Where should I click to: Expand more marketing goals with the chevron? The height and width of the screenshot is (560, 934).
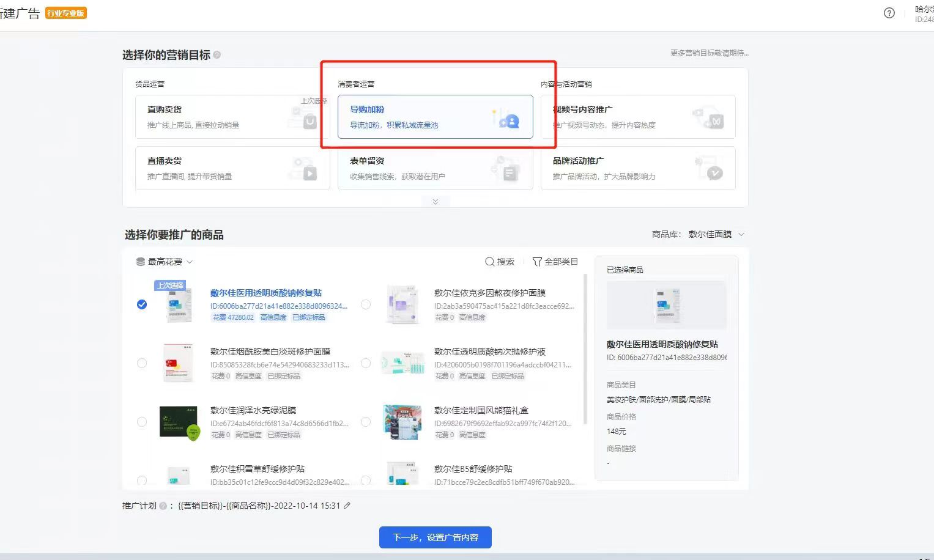435,202
